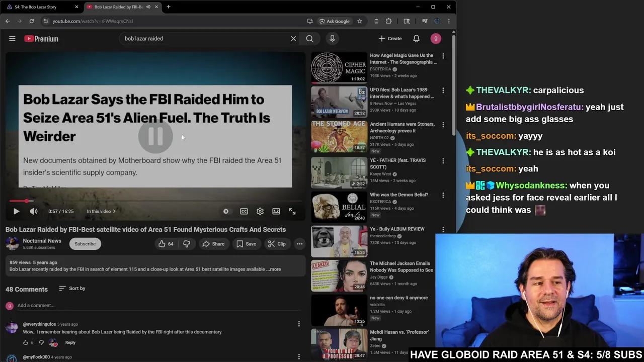Open options menu for @everythingufos comment
The height and width of the screenshot is (362, 644).
[299, 324]
